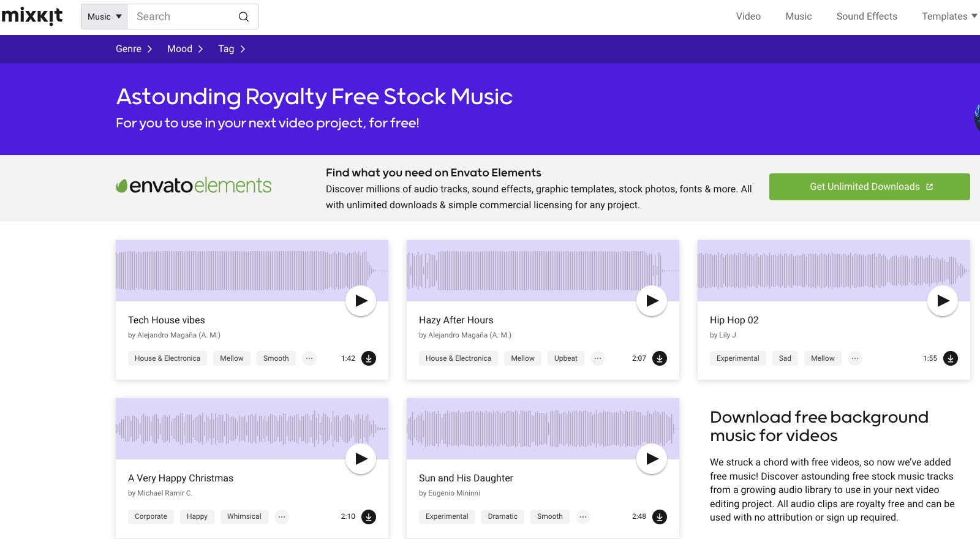This screenshot has width=980, height=539.
Task: Play the Tech House vibes track
Action: click(x=361, y=301)
